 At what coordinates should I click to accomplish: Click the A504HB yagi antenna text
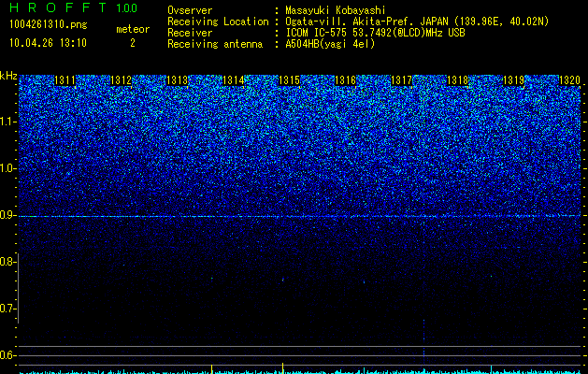(330, 44)
